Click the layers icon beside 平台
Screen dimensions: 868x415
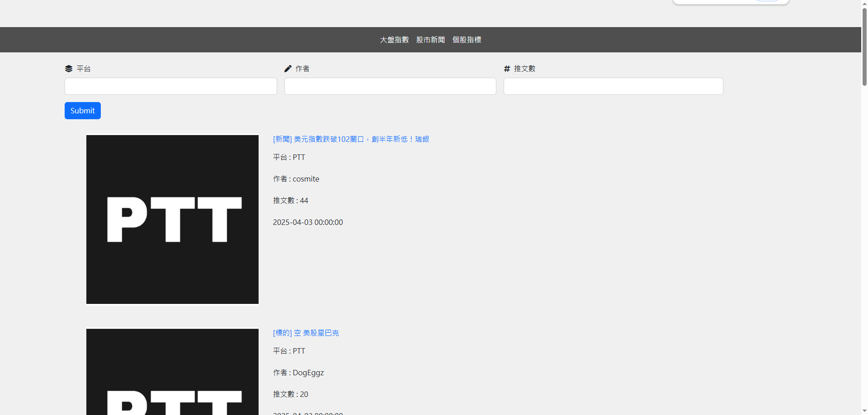(69, 69)
